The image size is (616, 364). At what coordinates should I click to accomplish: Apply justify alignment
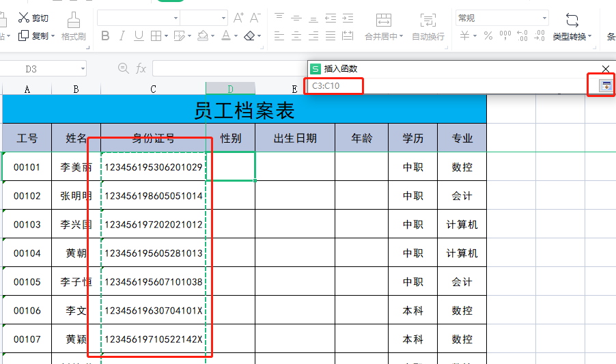point(331,36)
